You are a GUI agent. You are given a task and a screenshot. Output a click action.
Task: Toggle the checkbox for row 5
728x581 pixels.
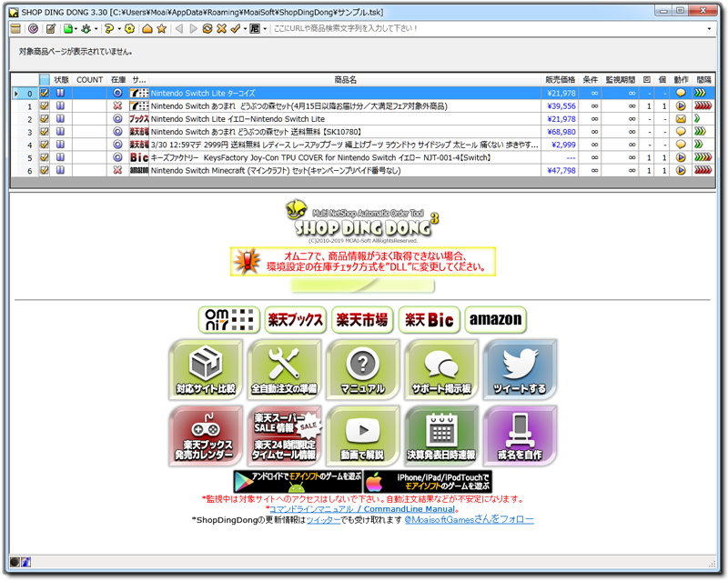click(x=44, y=158)
